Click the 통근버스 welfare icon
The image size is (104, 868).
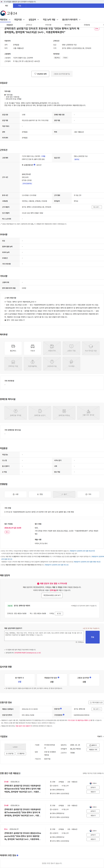[13, 348]
